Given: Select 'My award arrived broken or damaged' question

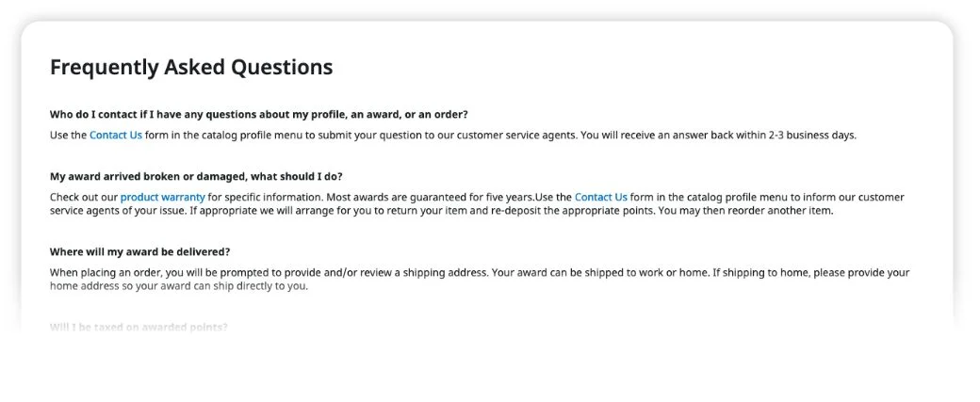Looking at the screenshot, I should tap(196, 177).
